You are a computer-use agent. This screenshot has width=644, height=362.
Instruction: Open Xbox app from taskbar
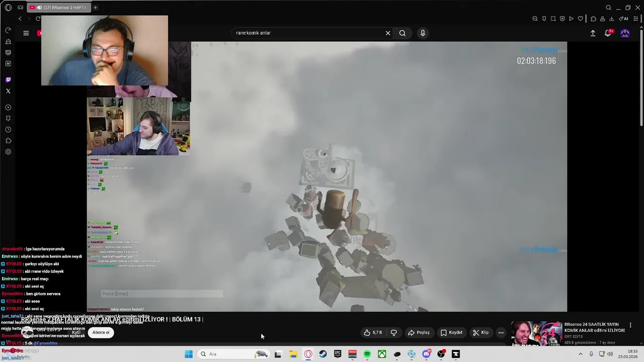point(382,354)
